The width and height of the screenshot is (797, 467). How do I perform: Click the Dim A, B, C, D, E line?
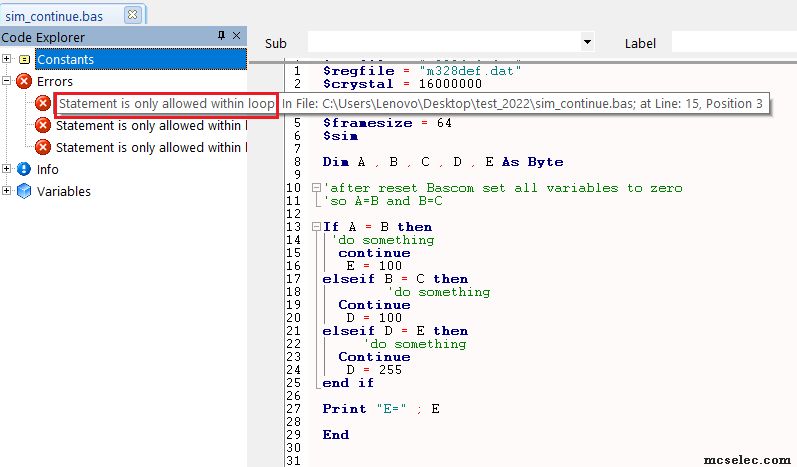pos(443,162)
